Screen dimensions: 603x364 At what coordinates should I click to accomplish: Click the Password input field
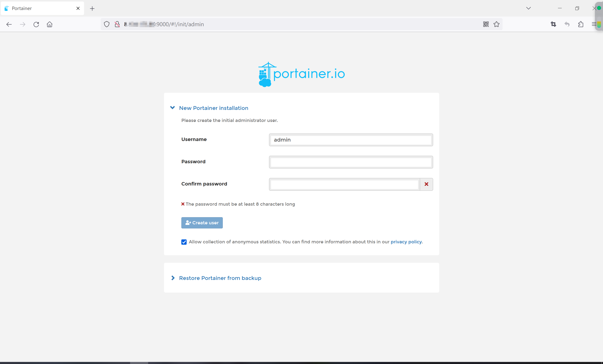(x=351, y=162)
